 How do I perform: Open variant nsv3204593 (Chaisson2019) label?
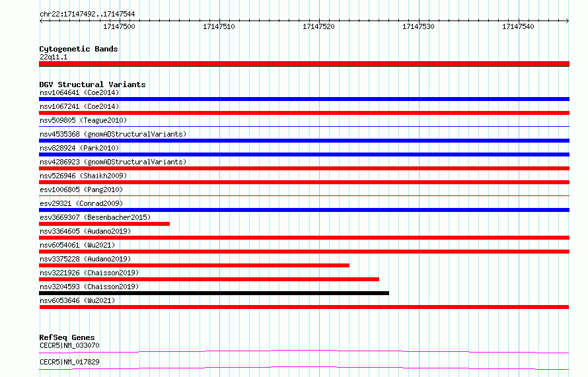click(x=89, y=287)
